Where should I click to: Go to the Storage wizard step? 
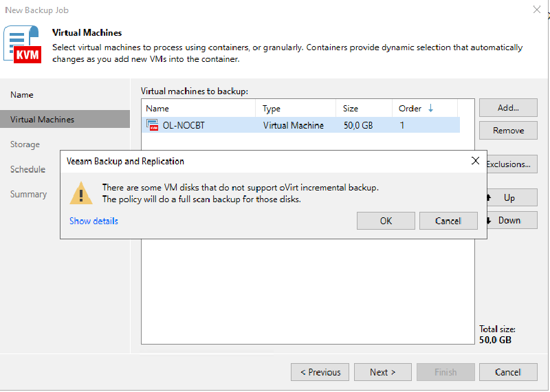[25, 144]
